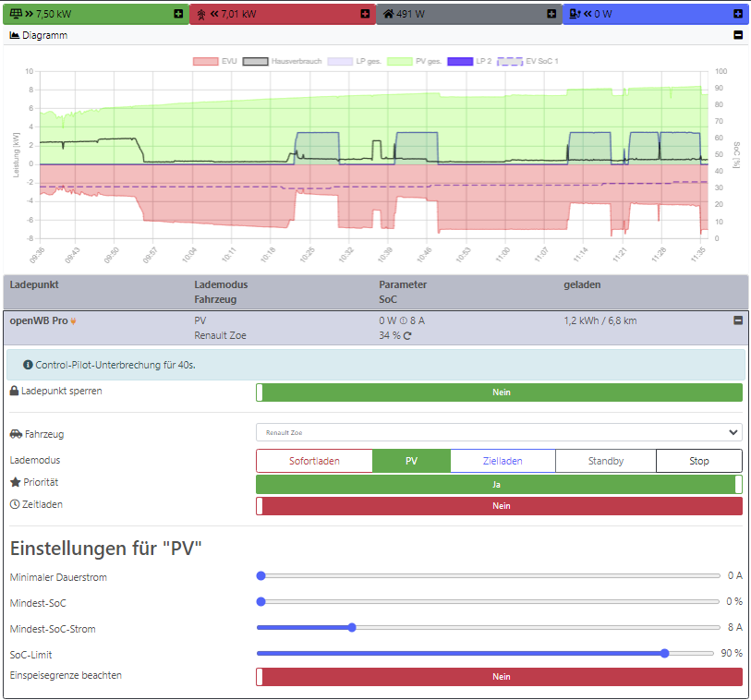Click the Mindest-SoC-Strom slider handle
Screen dimensions: 751x700
click(x=352, y=627)
